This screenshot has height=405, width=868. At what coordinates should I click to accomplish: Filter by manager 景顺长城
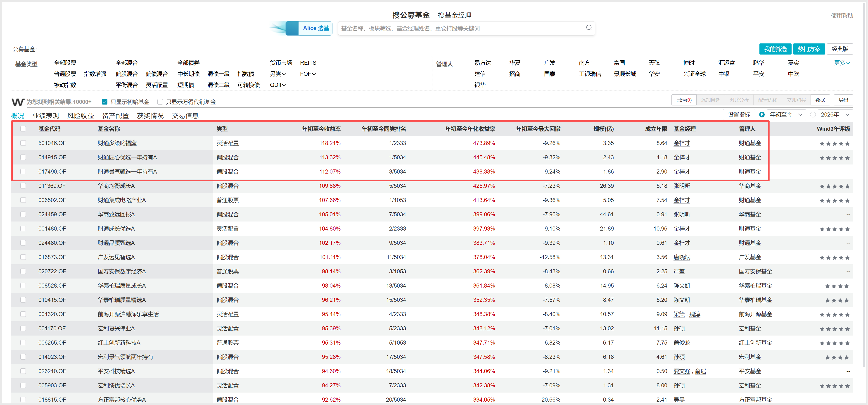pos(625,74)
